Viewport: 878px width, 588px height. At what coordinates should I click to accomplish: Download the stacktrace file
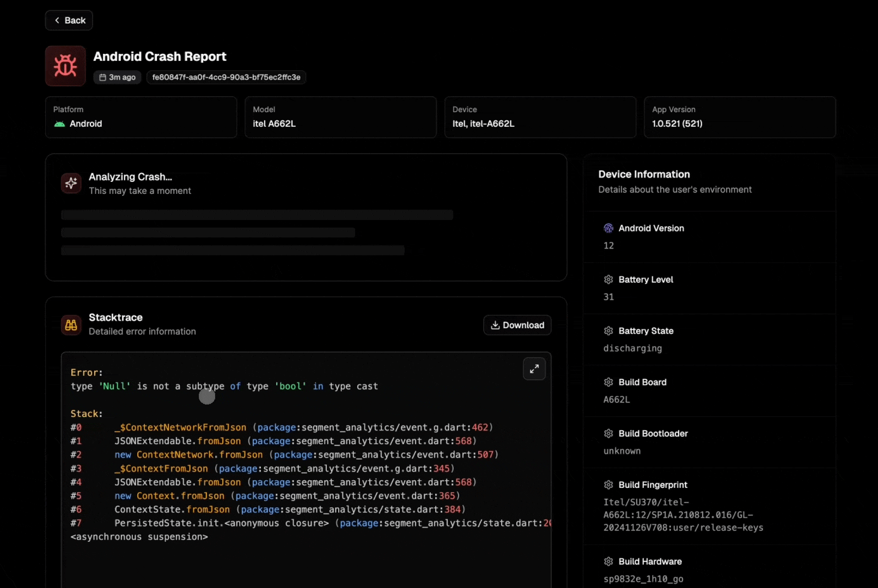click(x=517, y=325)
